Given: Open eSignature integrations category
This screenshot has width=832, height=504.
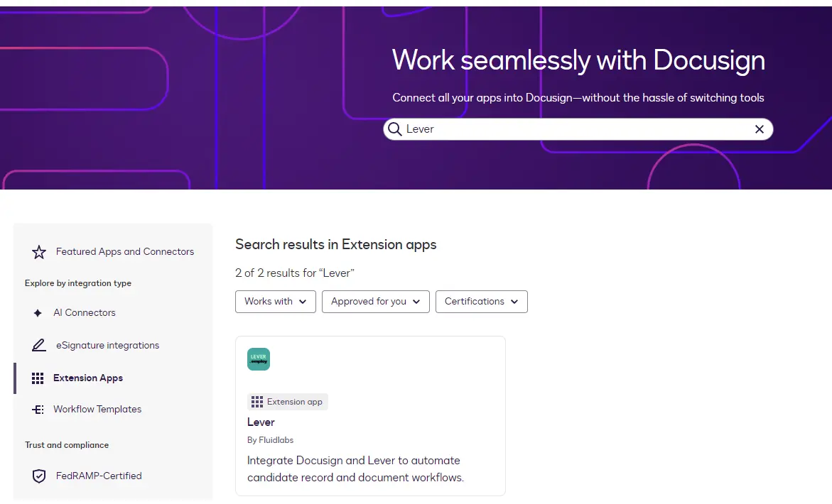Looking at the screenshot, I should pos(108,346).
